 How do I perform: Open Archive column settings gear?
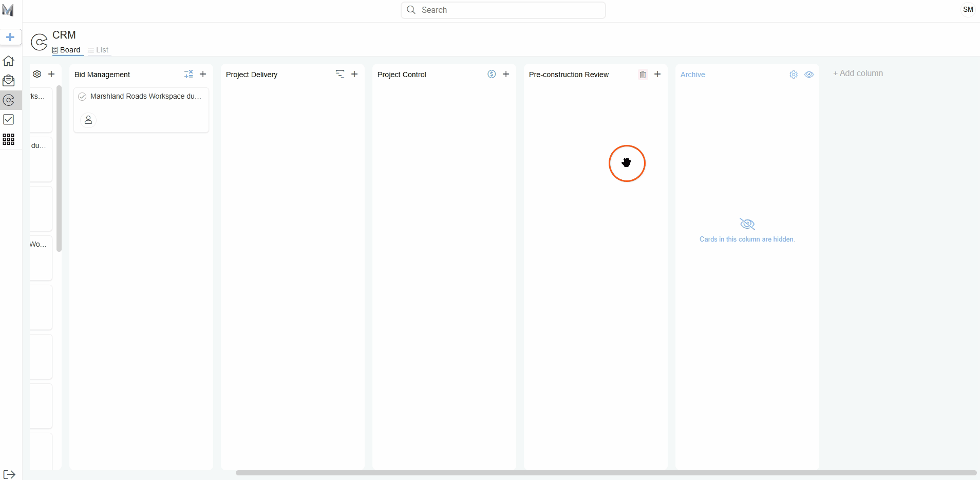pos(794,75)
